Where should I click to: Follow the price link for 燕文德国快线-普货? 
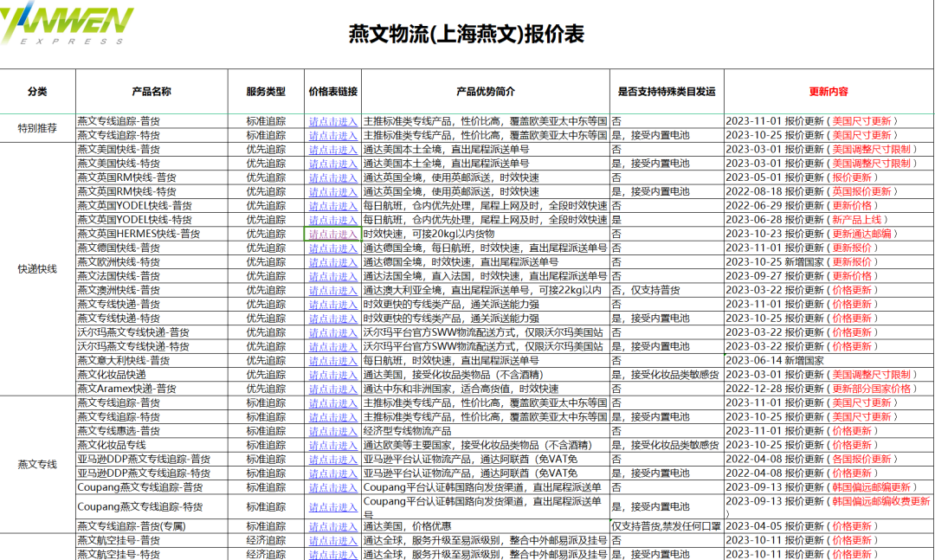pyautogui.click(x=332, y=248)
